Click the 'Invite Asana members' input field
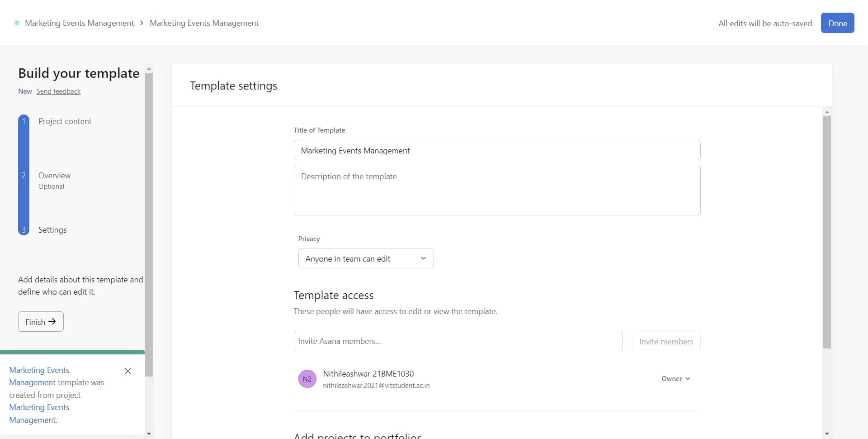The image size is (868, 439). pos(458,341)
